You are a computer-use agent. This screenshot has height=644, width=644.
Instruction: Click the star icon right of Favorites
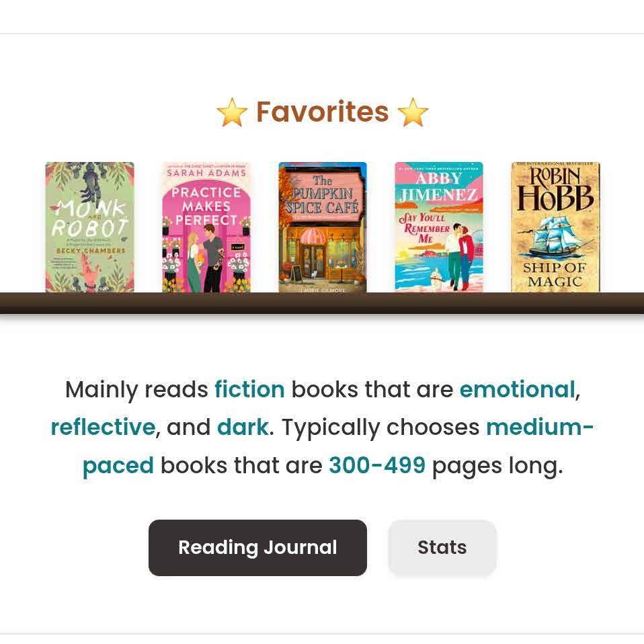[x=413, y=112]
